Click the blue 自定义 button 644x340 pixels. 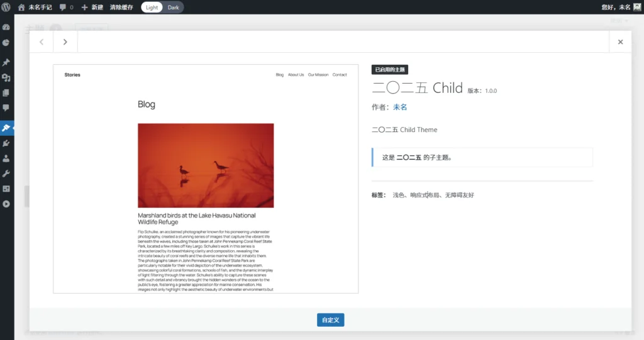(330, 320)
